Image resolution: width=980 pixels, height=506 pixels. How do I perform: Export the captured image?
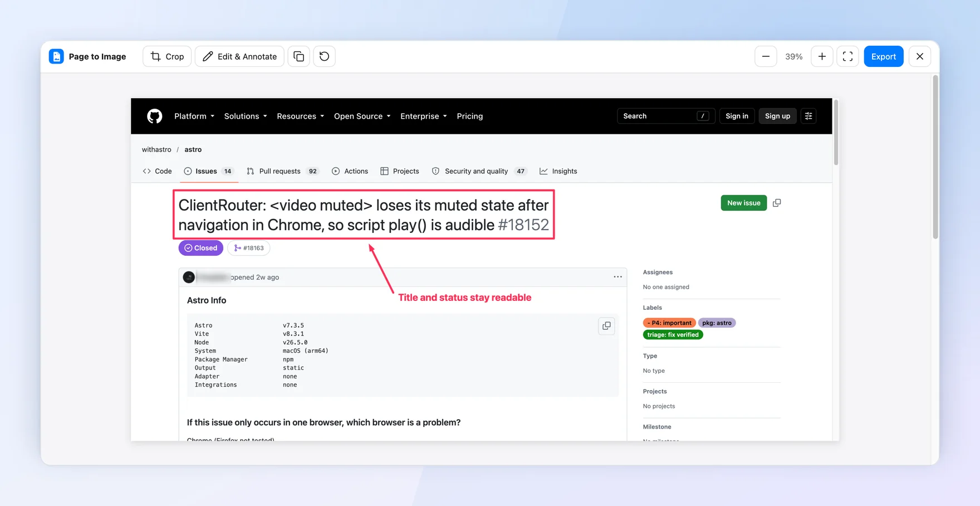point(883,56)
